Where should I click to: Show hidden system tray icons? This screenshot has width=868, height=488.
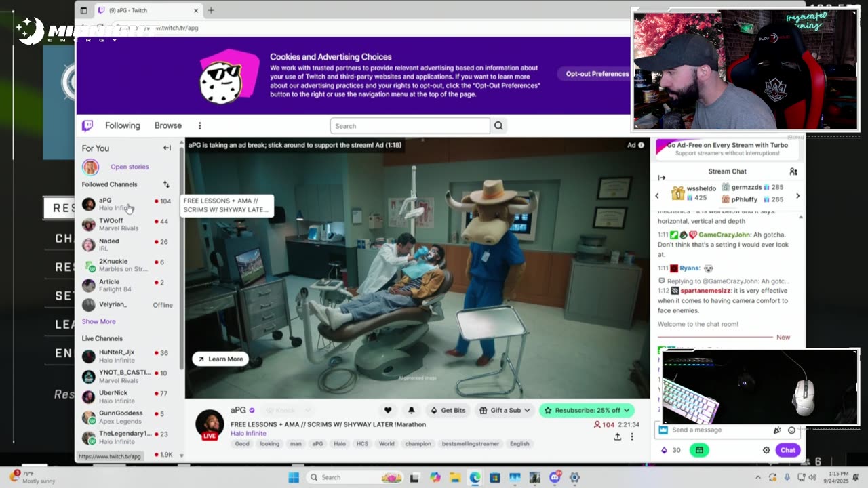[758, 477]
